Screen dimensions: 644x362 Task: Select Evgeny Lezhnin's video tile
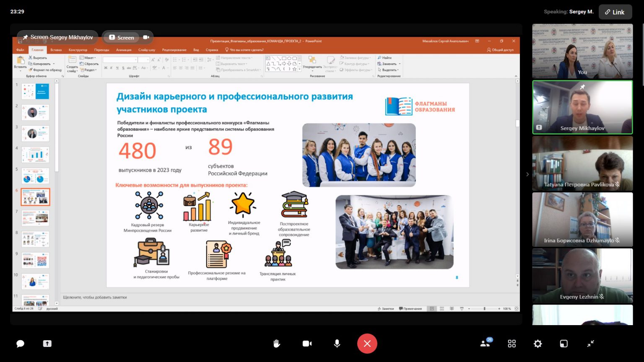[582, 276]
